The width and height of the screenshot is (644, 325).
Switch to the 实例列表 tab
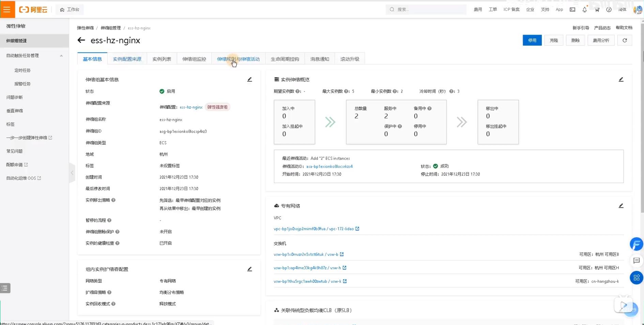[x=162, y=59]
